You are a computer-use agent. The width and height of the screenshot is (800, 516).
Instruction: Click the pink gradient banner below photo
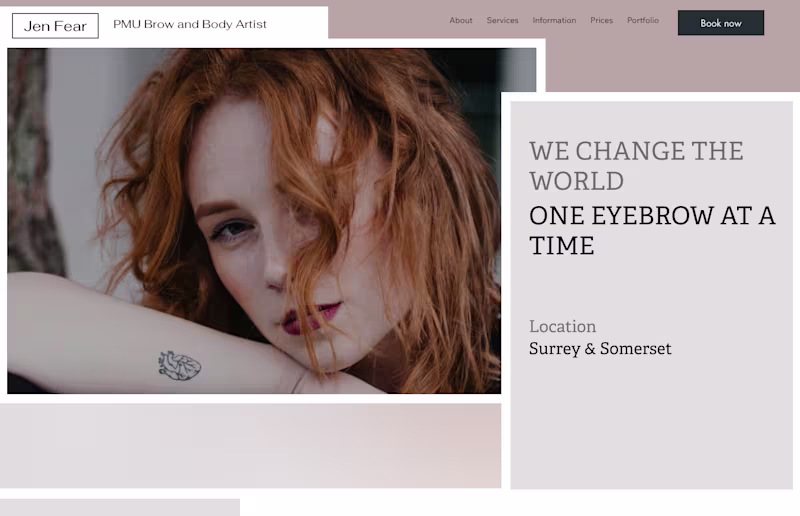pyautogui.click(x=251, y=446)
